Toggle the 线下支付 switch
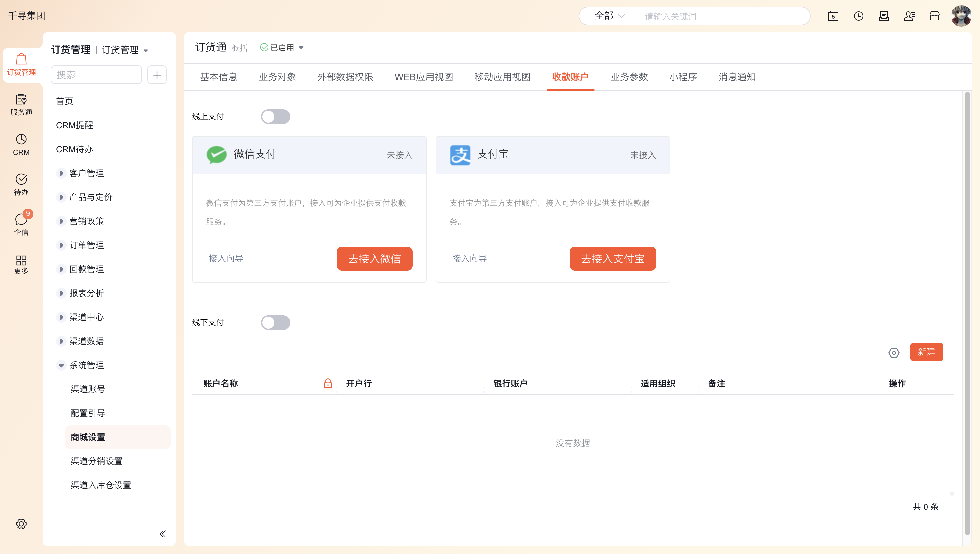Image resolution: width=980 pixels, height=554 pixels. [275, 323]
